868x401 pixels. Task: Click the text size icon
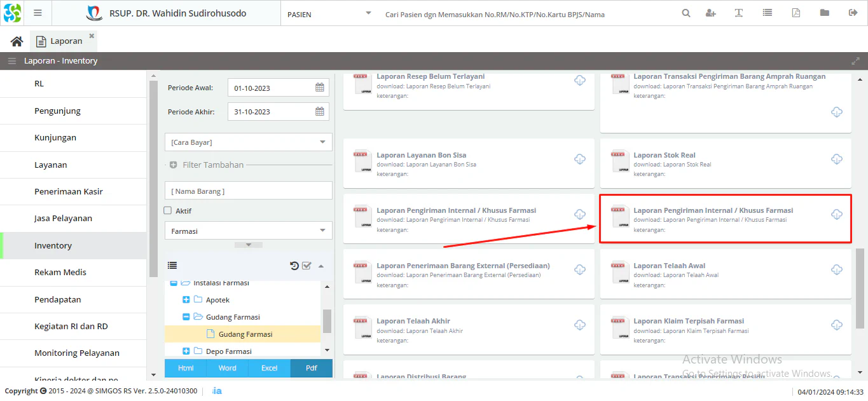pyautogui.click(x=739, y=13)
